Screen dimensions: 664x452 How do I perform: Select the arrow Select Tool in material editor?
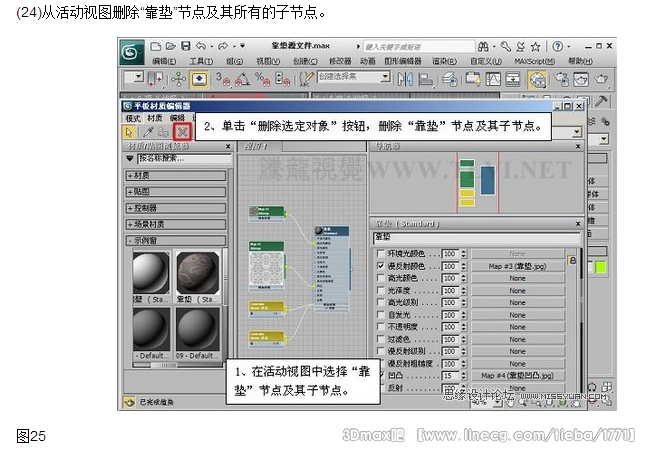pos(129,132)
